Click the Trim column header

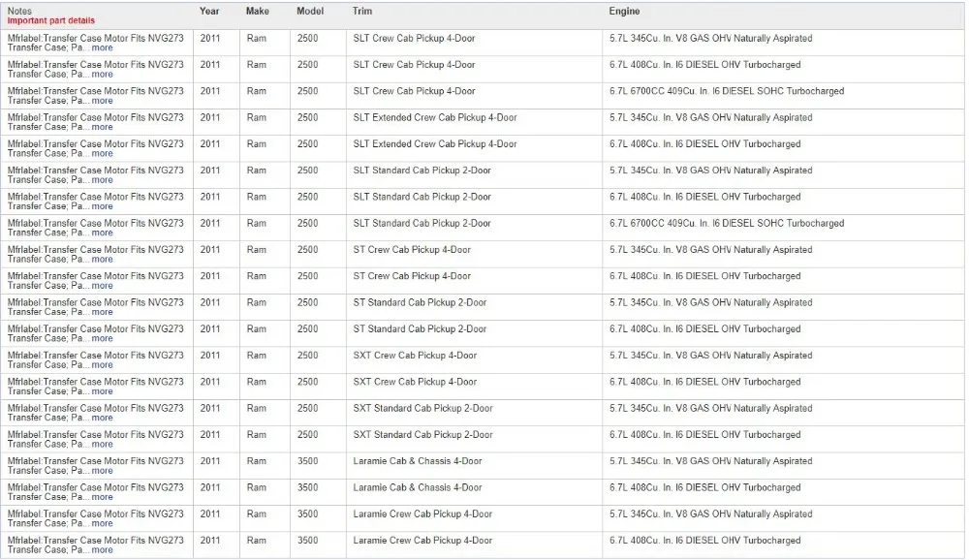(x=362, y=11)
